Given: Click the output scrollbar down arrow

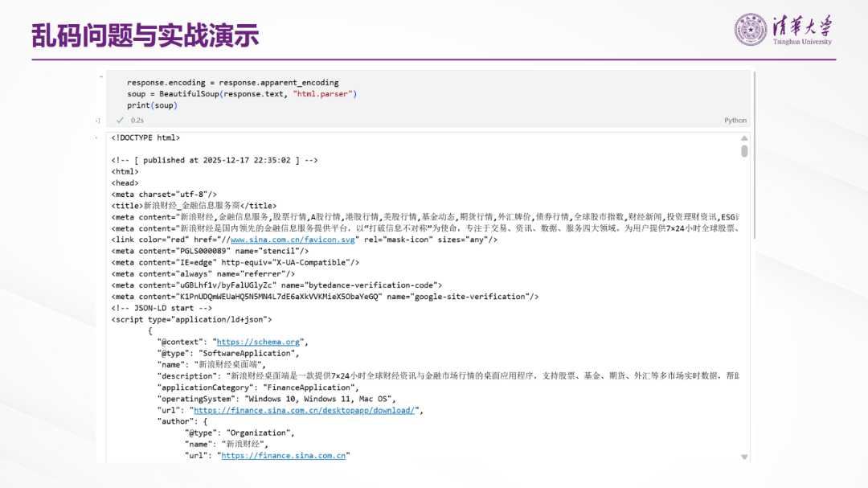Looking at the screenshot, I should point(744,457).
